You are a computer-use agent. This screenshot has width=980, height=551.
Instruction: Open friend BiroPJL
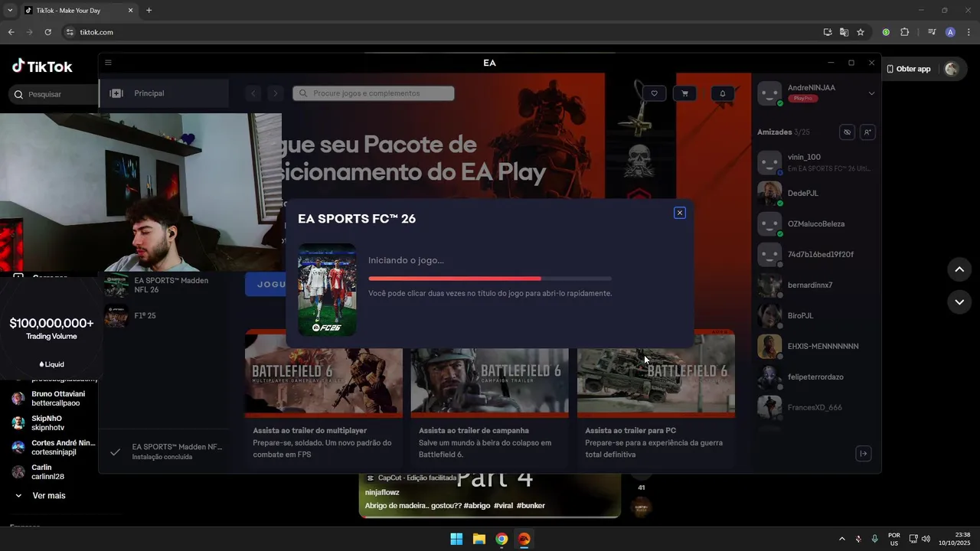coord(816,315)
